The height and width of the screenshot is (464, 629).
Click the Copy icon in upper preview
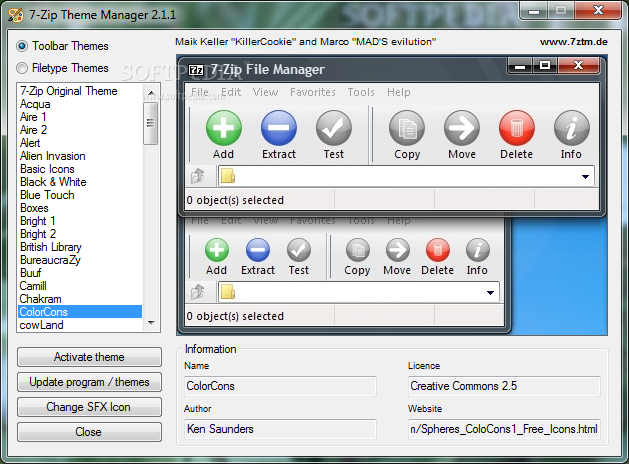(407, 128)
